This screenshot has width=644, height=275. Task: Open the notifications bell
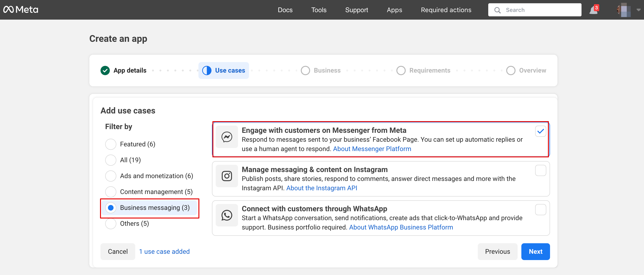tap(594, 10)
